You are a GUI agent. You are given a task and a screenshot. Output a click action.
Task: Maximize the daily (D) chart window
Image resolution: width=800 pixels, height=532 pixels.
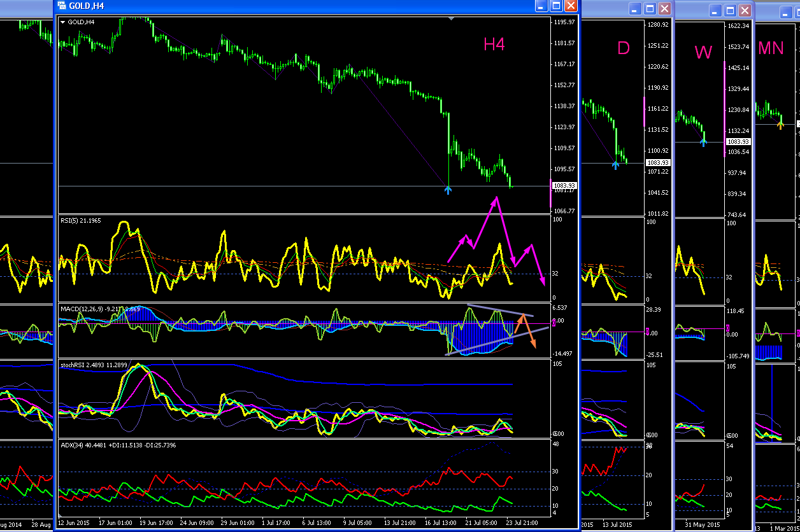pos(650,9)
